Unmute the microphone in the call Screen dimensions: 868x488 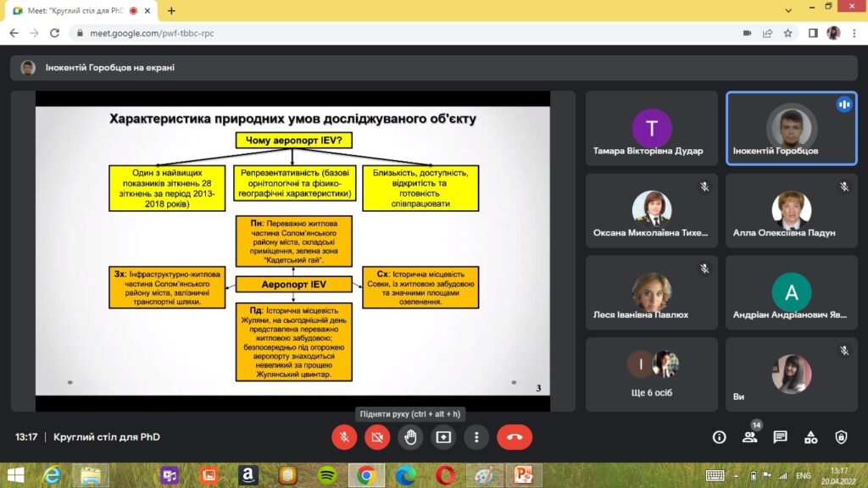click(x=344, y=437)
